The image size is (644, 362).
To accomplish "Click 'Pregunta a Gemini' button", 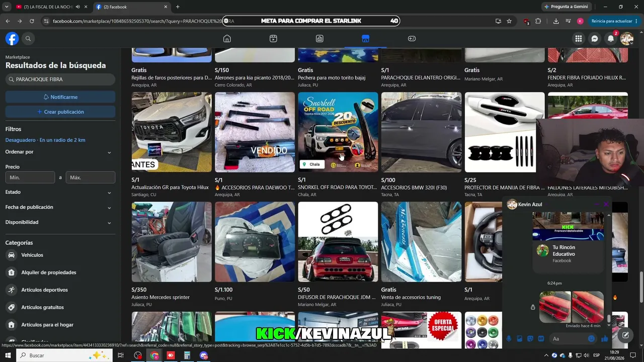I will pyautogui.click(x=566, y=7).
